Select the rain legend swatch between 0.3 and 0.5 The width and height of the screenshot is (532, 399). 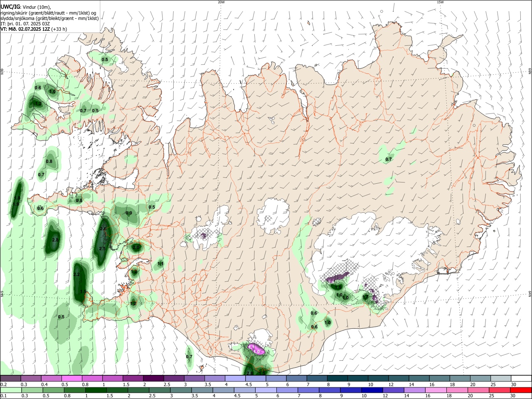32,390
